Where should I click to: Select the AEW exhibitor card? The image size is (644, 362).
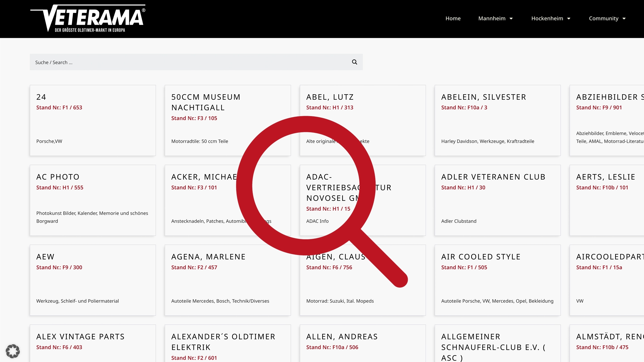click(93, 280)
